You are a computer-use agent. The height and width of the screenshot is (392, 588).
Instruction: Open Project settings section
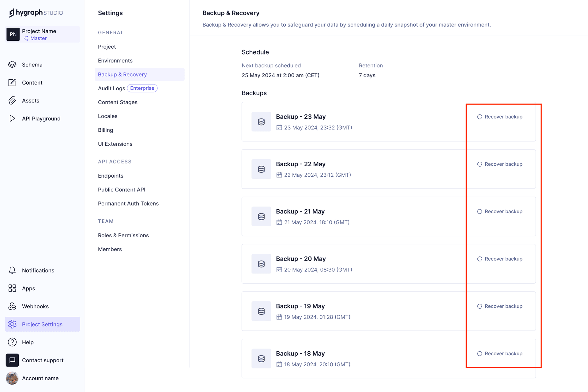coord(42,324)
